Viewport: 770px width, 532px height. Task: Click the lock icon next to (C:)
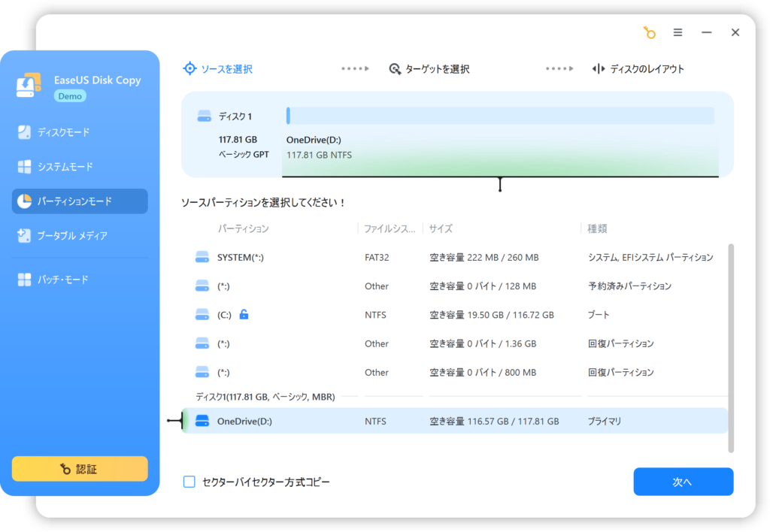[244, 315]
